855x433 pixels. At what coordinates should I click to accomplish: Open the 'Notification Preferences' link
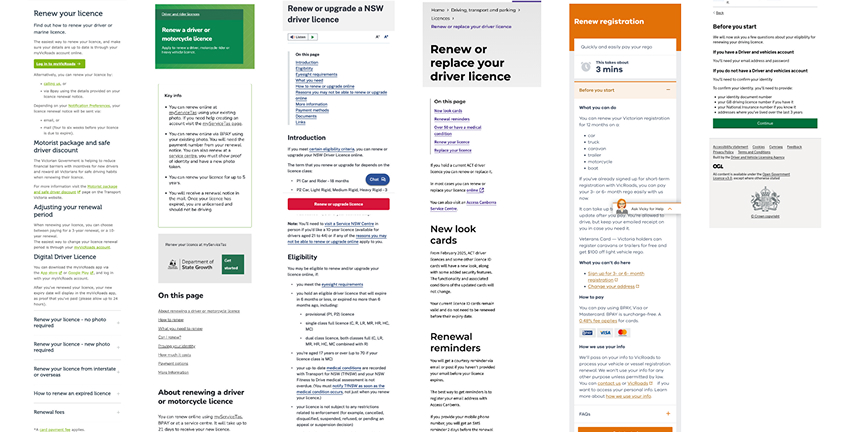[89, 106]
